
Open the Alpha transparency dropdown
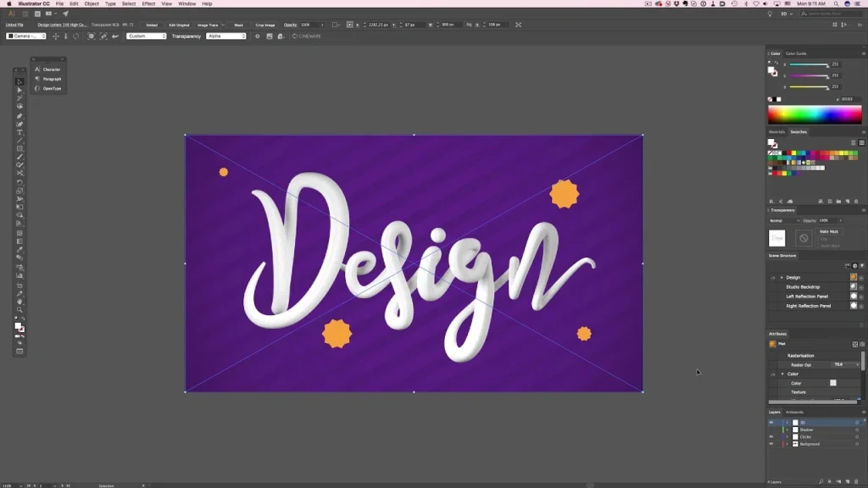coord(225,36)
